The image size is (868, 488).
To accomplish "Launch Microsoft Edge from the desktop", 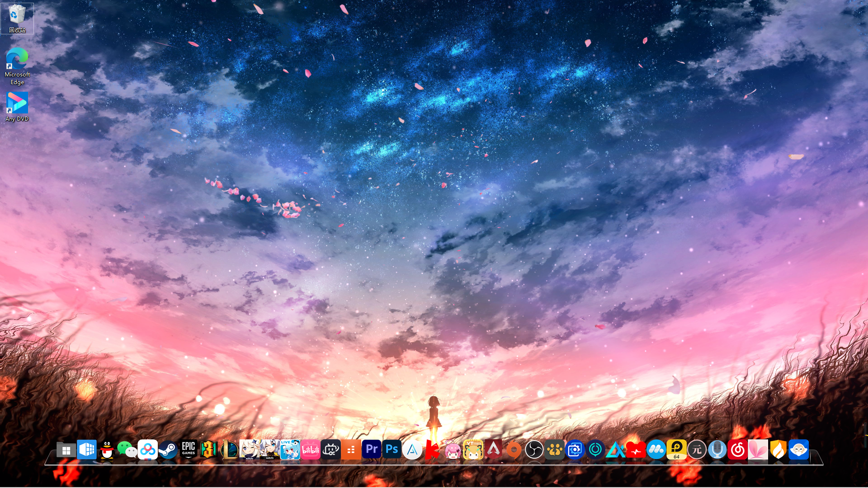I will (x=17, y=66).
